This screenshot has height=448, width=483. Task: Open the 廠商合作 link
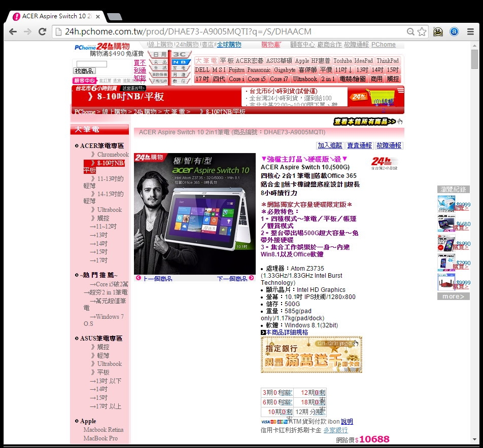point(329,45)
